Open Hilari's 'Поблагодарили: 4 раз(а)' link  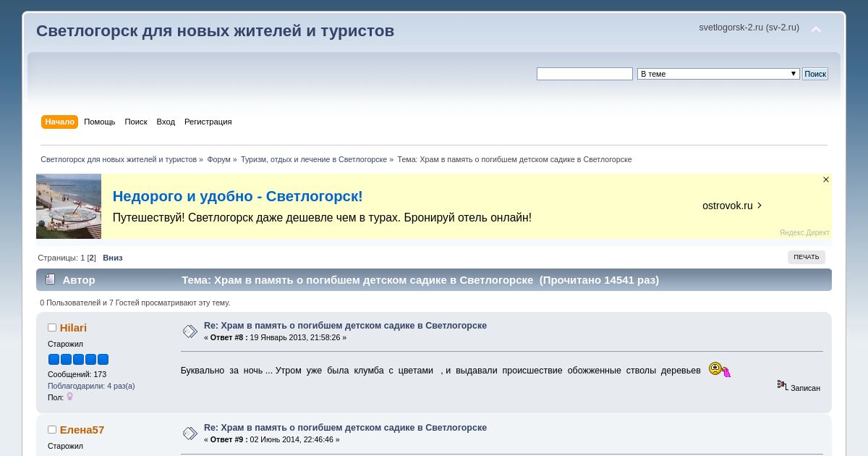(91, 386)
